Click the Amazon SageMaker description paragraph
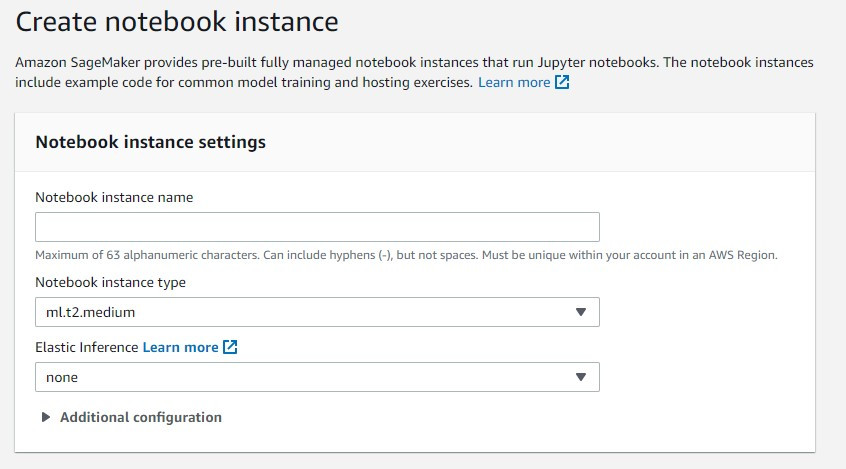The width and height of the screenshot is (846, 469). tap(400, 62)
